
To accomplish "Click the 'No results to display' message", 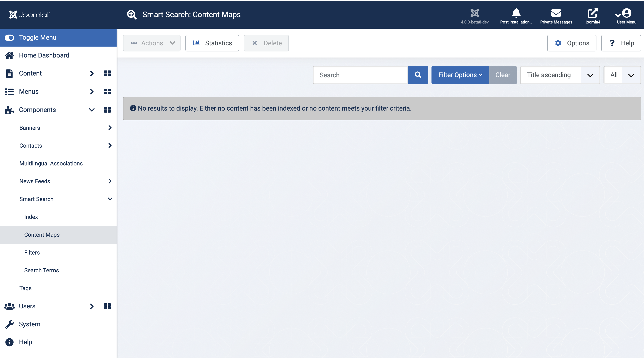I will pyautogui.click(x=274, y=108).
